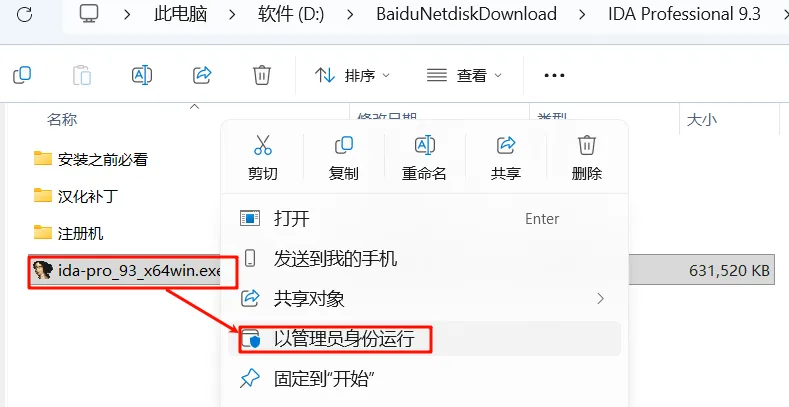Click the Delete (删除) icon in context menu
The height and width of the screenshot is (407, 789).
pos(587,145)
